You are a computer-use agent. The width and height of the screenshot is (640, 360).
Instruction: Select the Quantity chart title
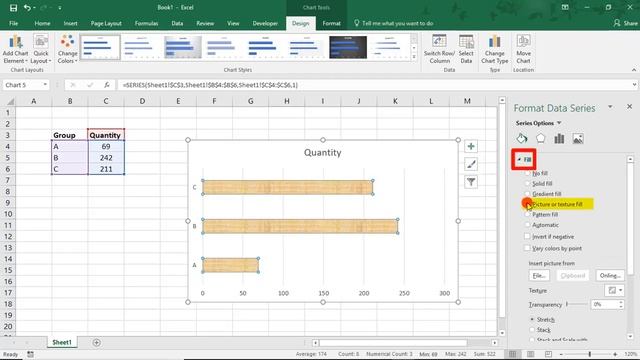(x=322, y=153)
